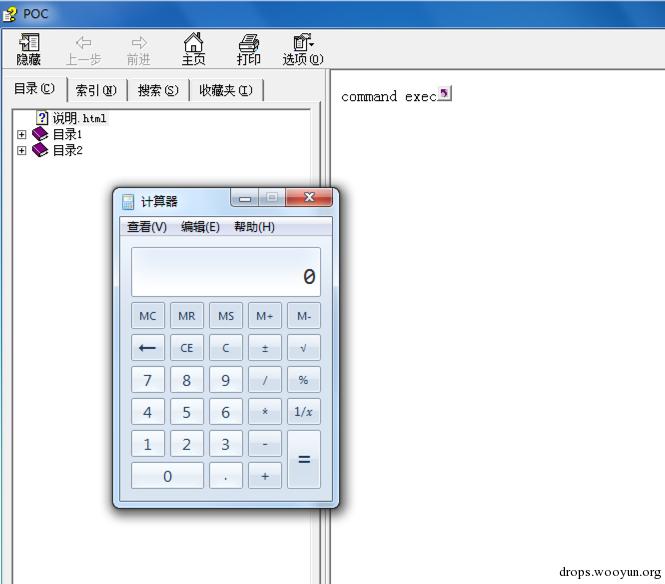Open the 编辑(E) menu in the Calculator
Viewport: 665px width, 584px height.
(x=200, y=227)
